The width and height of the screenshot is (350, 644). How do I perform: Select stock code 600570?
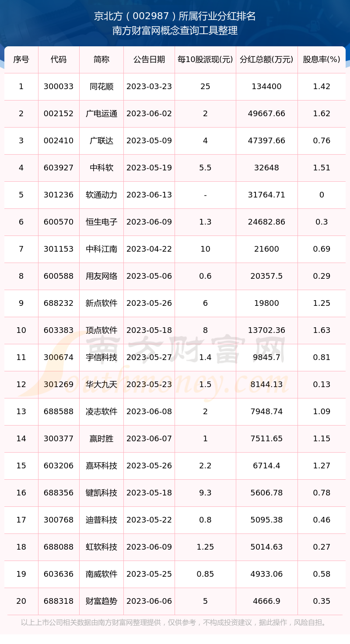pyautogui.click(x=59, y=222)
